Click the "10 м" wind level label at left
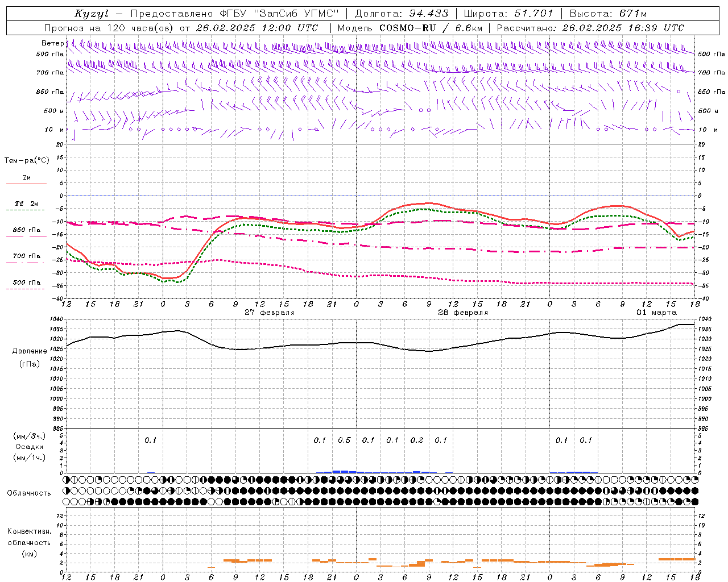 [x=55, y=130]
